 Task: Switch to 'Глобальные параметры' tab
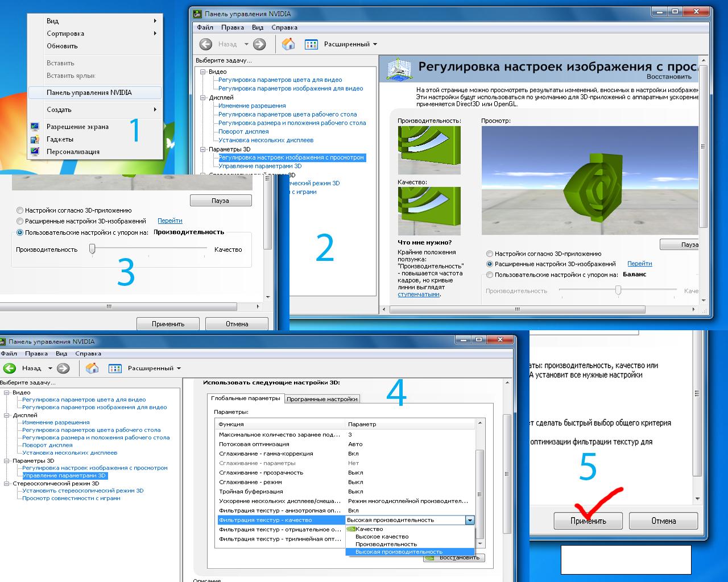point(245,398)
